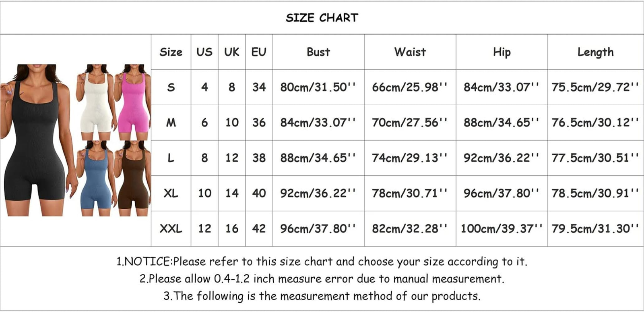
Task: Select the XL size row label
Action: pyautogui.click(x=171, y=193)
